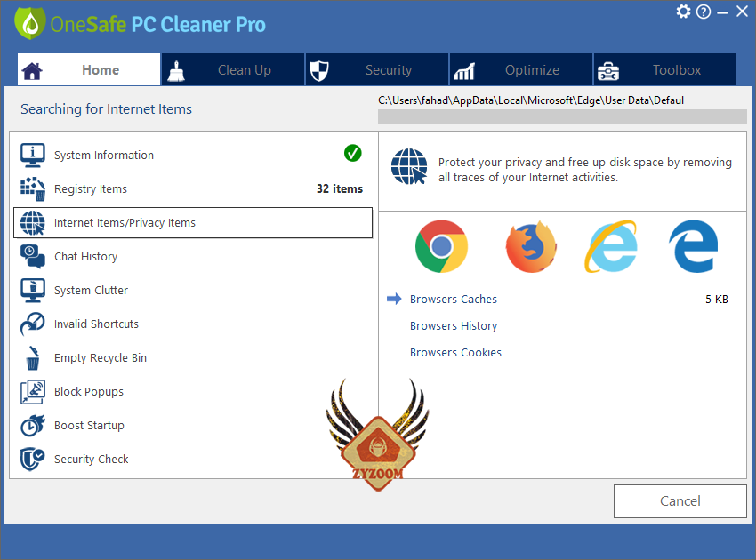Click the scan progress bar

tap(562, 116)
